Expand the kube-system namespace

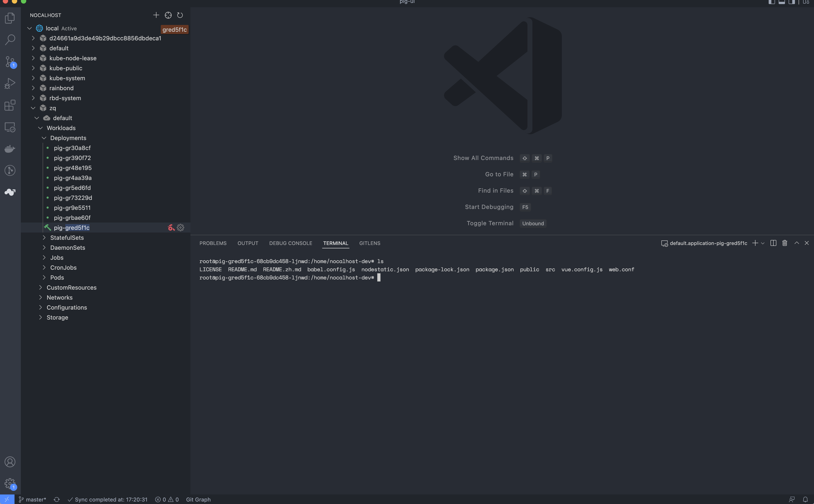click(x=33, y=78)
